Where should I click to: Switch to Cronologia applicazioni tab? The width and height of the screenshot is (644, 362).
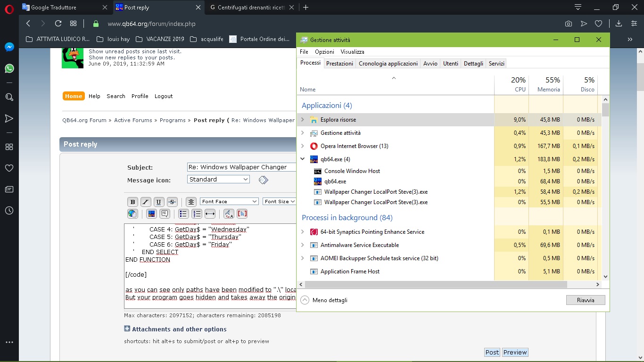click(388, 64)
